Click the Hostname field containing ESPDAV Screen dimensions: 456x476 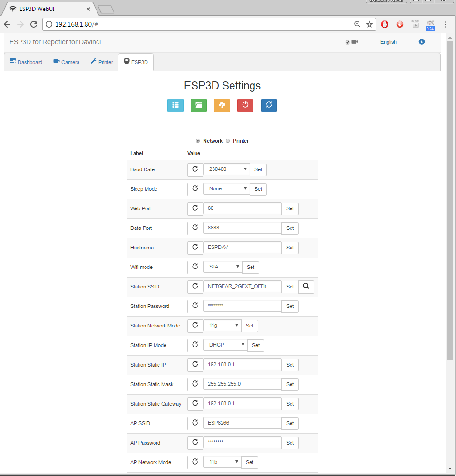pyautogui.click(x=242, y=247)
